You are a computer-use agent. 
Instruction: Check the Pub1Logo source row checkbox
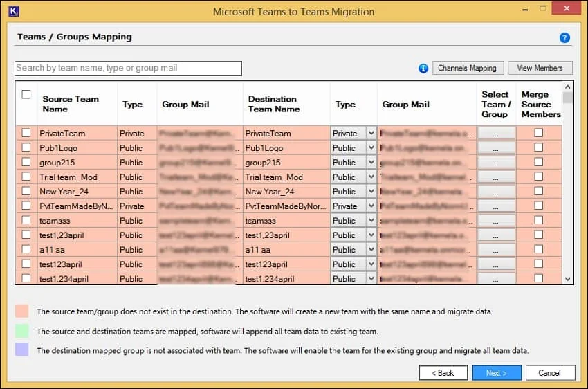click(26, 147)
